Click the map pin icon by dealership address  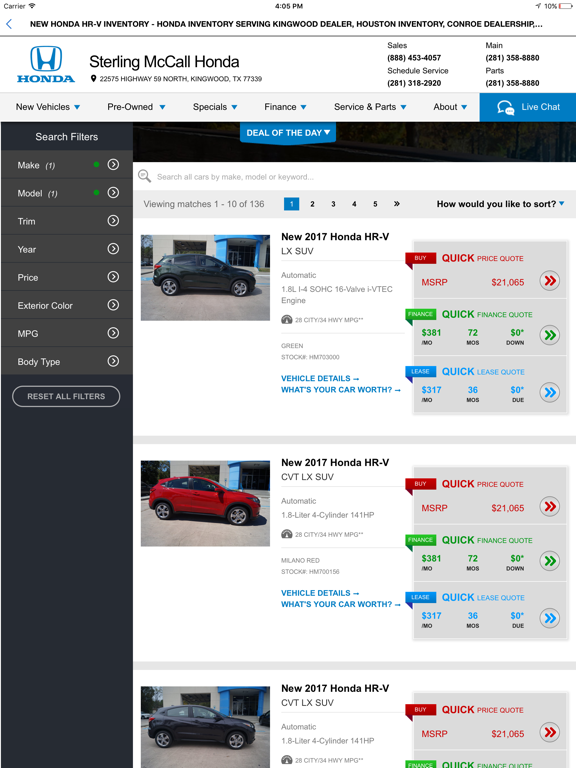[x=93, y=78]
